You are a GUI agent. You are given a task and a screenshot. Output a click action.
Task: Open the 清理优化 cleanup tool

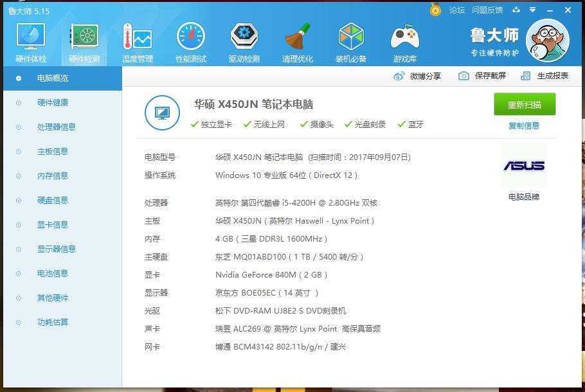297,42
